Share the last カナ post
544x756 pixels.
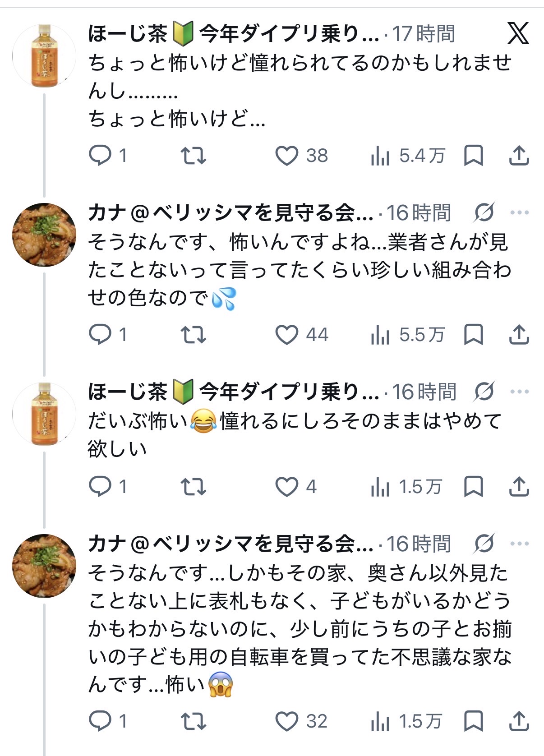pos(519,721)
